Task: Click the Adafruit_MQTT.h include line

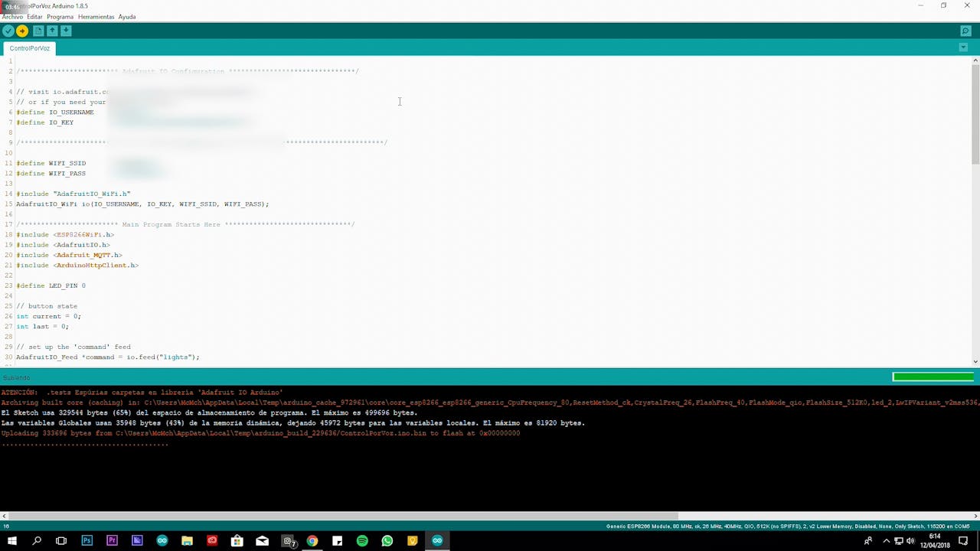Action: (69, 255)
